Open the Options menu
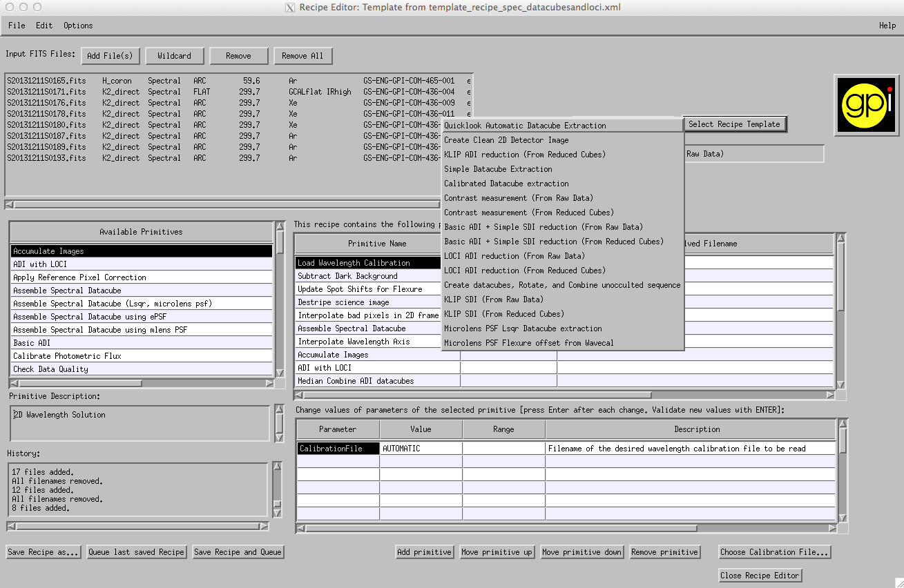 click(x=78, y=26)
